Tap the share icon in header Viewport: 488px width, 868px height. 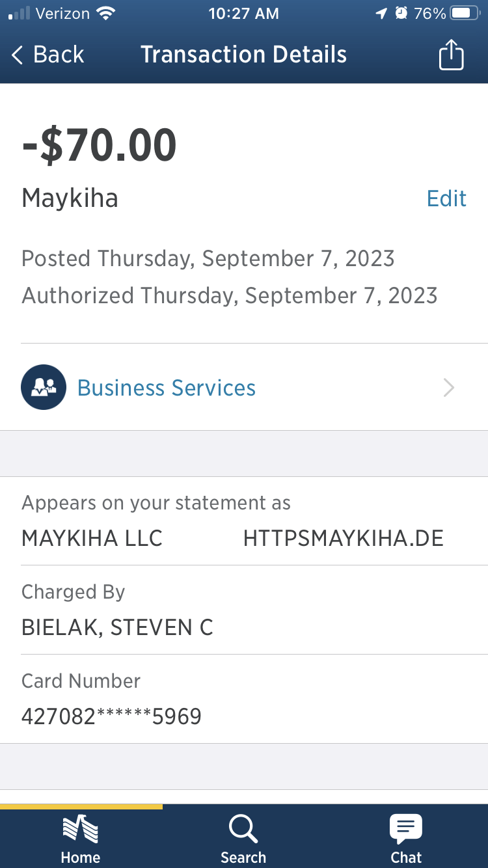point(451,55)
